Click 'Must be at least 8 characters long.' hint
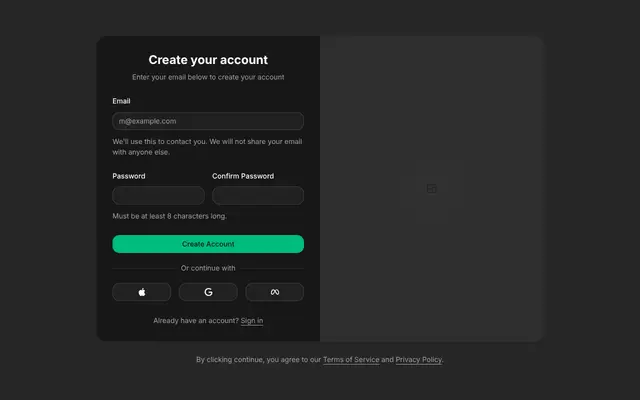This screenshot has height=400, width=640. click(169, 216)
